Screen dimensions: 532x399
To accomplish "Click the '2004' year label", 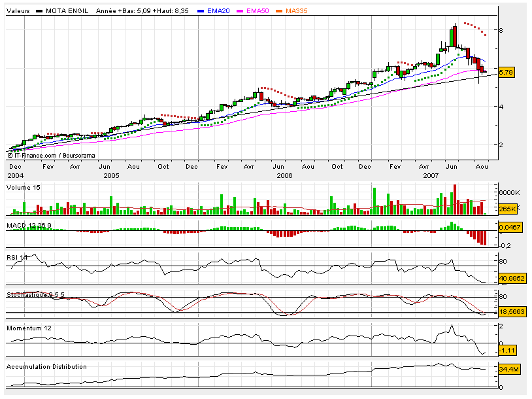I will tap(16, 175).
